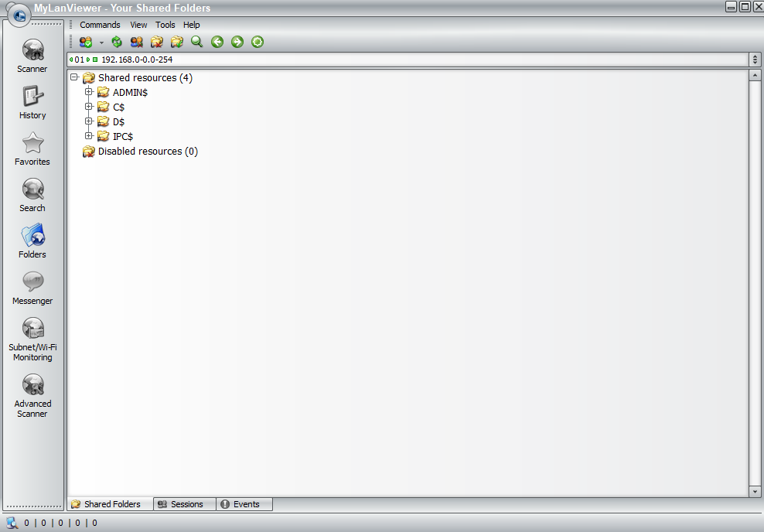Switch to the Events tab
Image resolution: width=764 pixels, height=532 pixels.
coord(244,504)
